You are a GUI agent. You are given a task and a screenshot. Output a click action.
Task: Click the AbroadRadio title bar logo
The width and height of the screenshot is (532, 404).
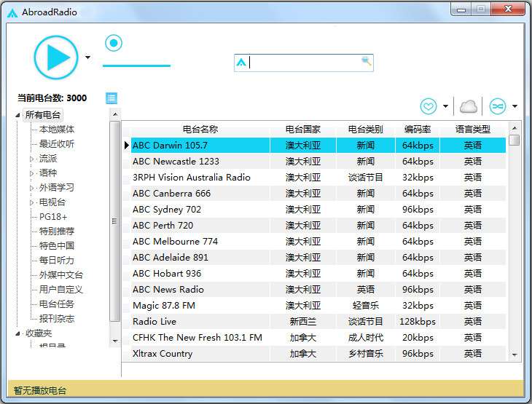click(x=12, y=13)
